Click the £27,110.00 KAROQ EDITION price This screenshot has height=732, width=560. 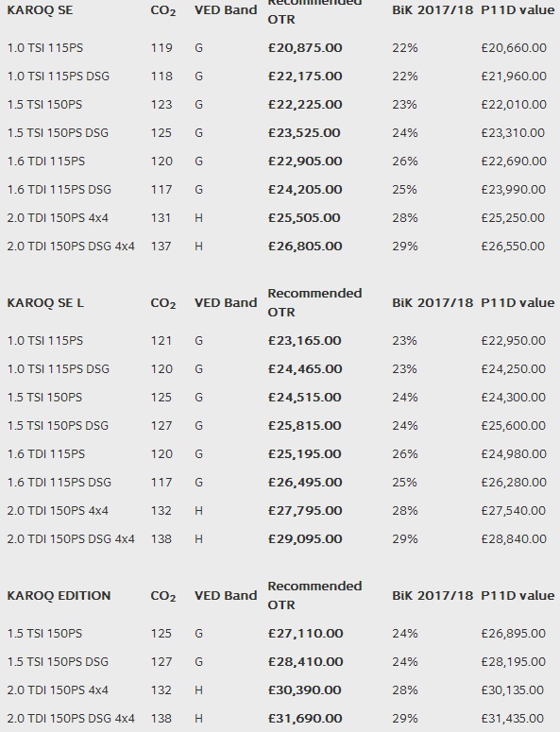point(305,634)
